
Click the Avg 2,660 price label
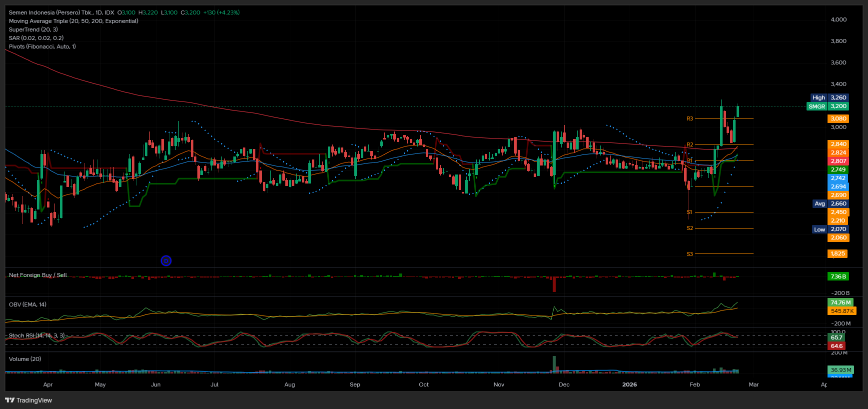(x=829, y=203)
